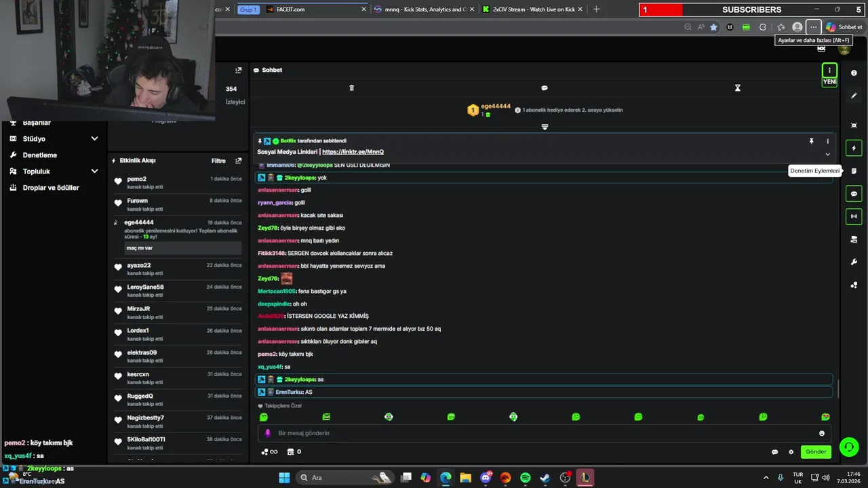This screenshot has width=868, height=488.
Task: Click the Furown follow event row
Action: 178,205
